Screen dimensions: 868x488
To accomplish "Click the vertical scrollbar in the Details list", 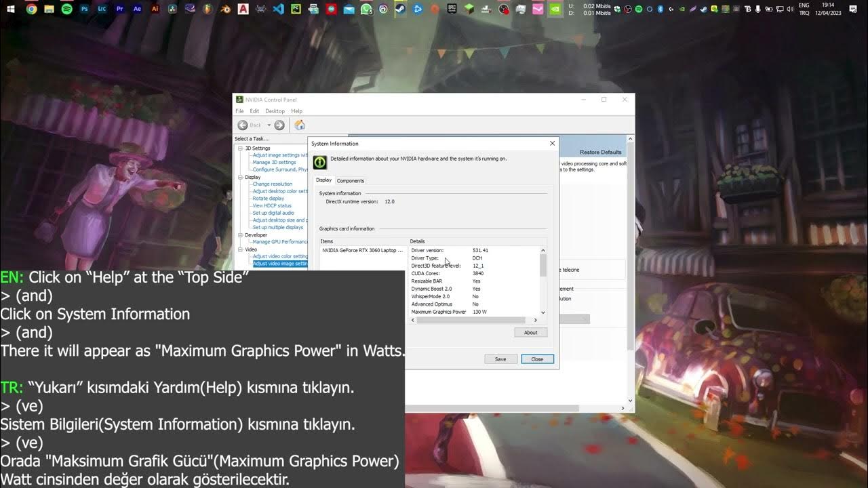I will click(542, 265).
